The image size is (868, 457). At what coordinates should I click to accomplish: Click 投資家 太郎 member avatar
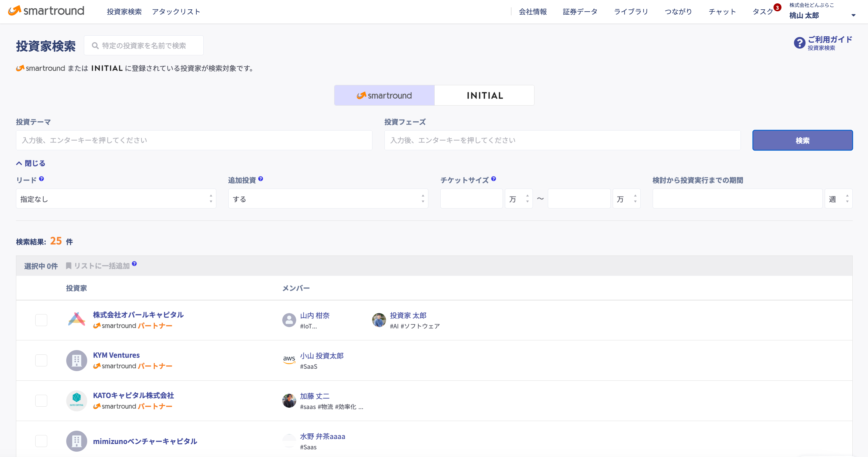pyautogui.click(x=379, y=320)
